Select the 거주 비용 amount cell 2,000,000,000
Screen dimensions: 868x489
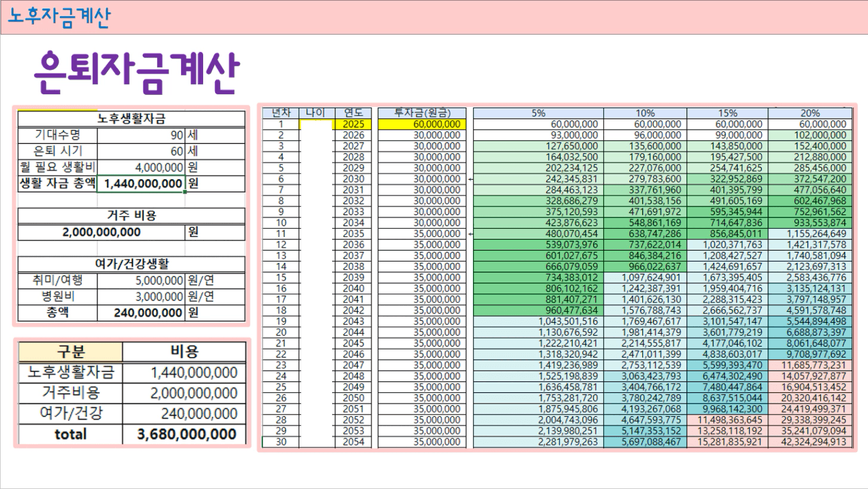point(101,232)
